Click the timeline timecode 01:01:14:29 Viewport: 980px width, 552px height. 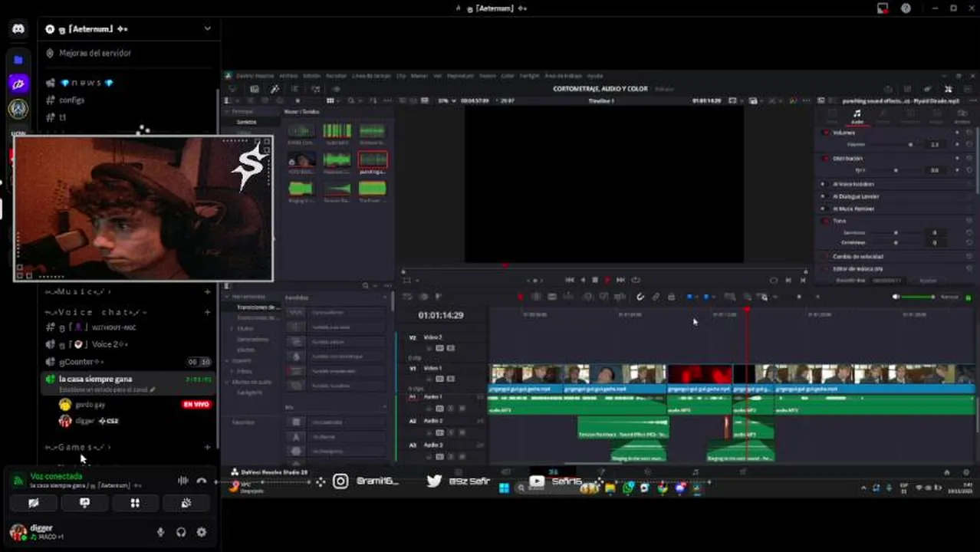point(440,316)
